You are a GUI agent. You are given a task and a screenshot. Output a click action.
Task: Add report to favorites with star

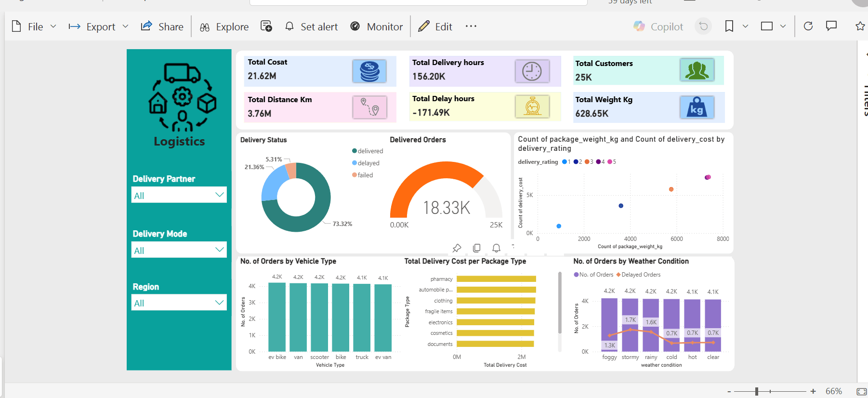pyautogui.click(x=860, y=26)
